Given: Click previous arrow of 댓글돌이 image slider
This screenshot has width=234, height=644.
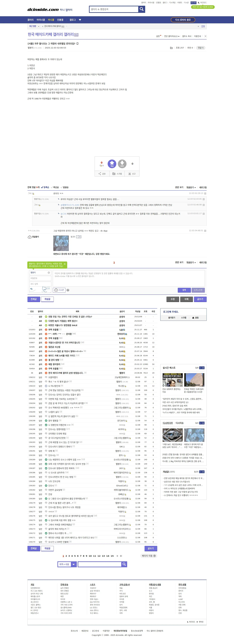Looking at the screenshot, I should click(77, 237).
